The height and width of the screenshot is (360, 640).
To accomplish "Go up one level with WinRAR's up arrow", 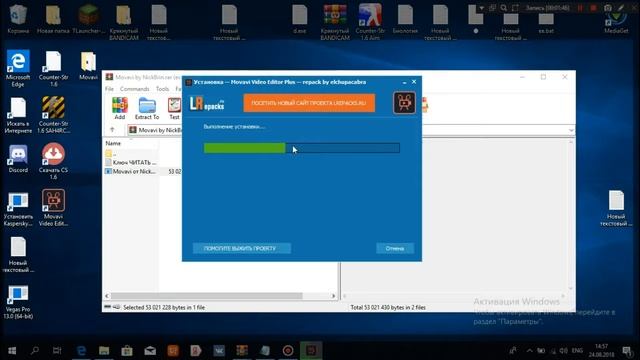I will (112, 130).
